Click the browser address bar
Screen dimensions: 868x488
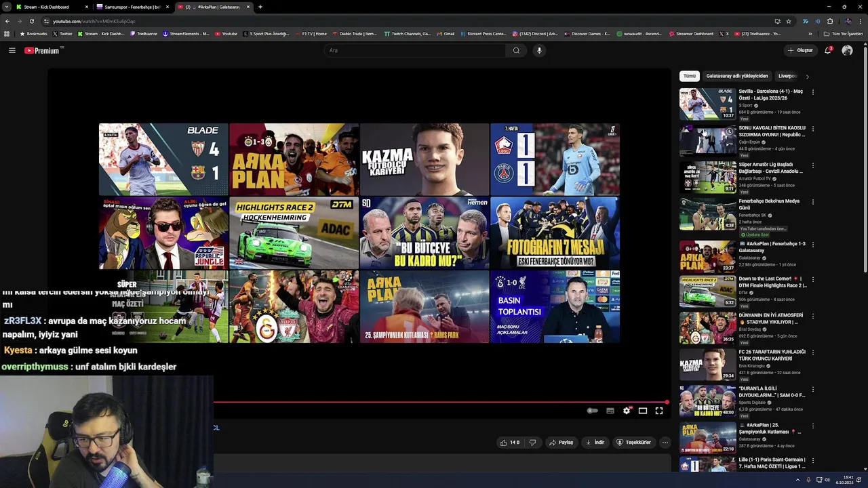point(407,21)
